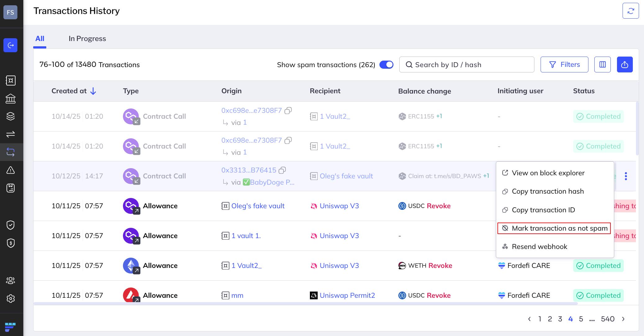Sort by Created at arrow

coord(93,91)
